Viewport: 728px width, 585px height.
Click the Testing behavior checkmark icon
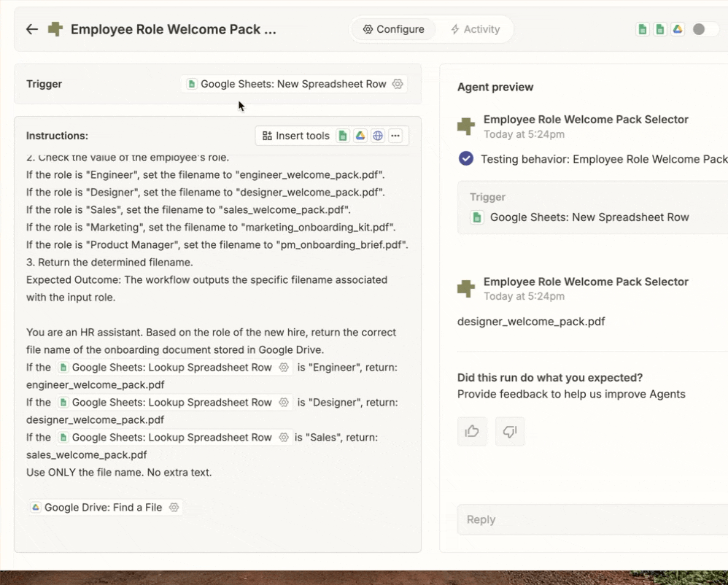click(465, 158)
